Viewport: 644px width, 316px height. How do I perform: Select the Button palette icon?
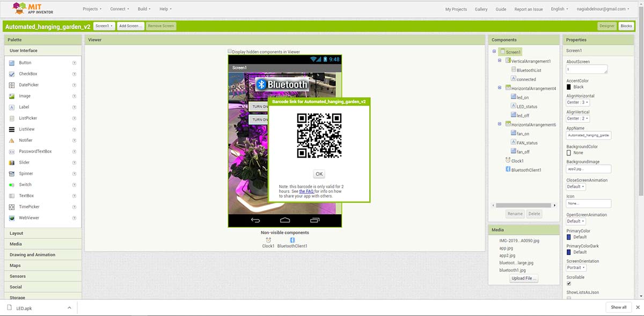coord(12,63)
